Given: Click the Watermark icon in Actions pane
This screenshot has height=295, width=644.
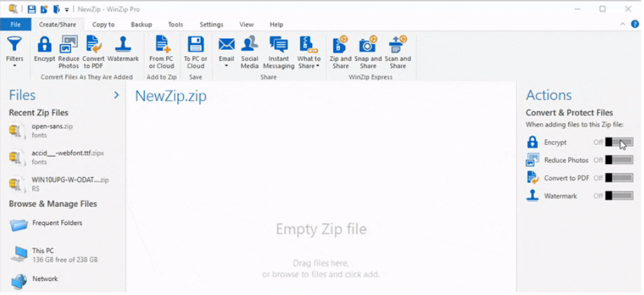Looking at the screenshot, I should 532,195.
